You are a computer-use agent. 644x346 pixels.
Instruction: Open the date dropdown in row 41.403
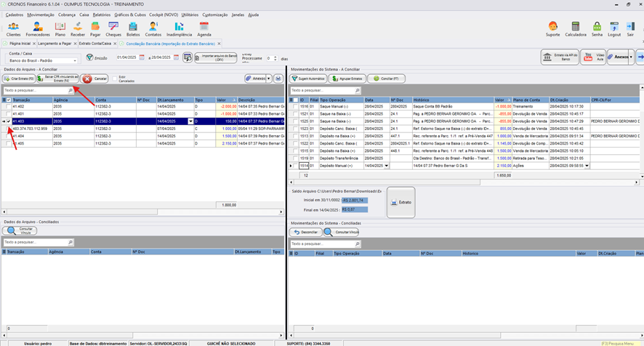click(190, 121)
